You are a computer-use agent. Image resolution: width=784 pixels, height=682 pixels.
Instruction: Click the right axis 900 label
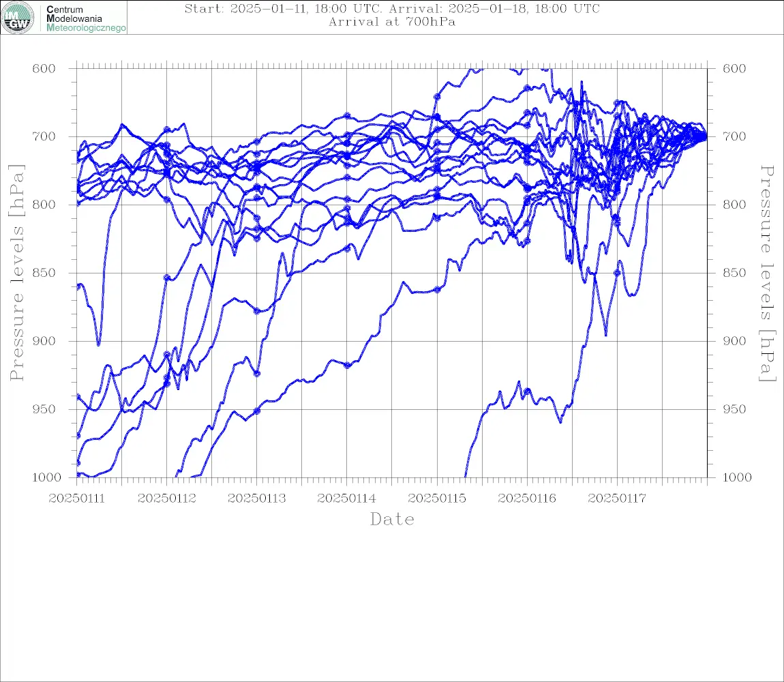point(734,341)
